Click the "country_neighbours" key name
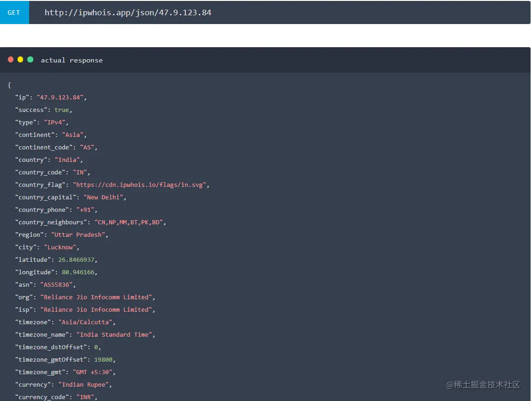This screenshot has width=532, height=401. pos(51,222)
